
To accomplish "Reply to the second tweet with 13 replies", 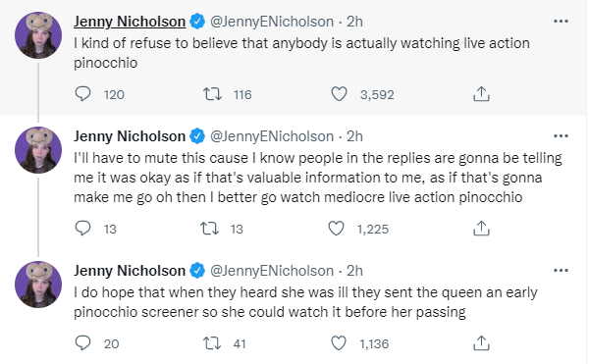I will point(82,229).
